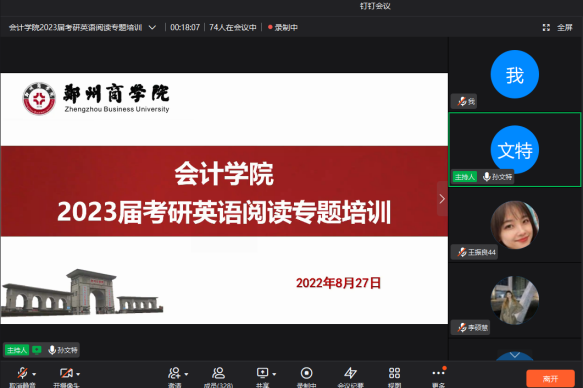This screenshot has width=583, height=388.
Task: Open the view layout grid icon
Action: (394, 373)
